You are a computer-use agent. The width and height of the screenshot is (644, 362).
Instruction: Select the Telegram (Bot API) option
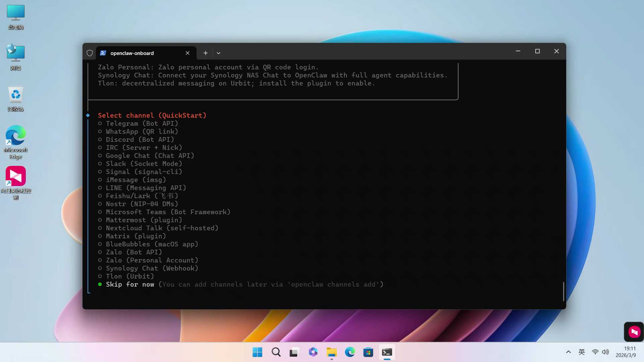(142, 123)
